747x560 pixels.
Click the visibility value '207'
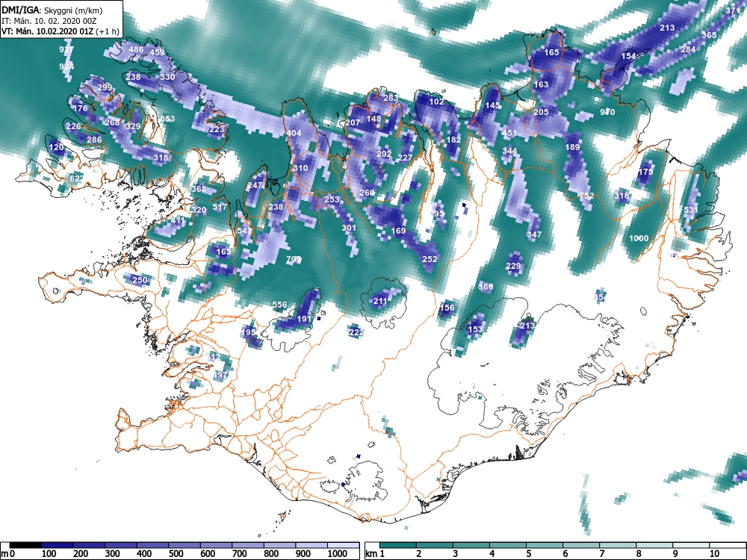353,122
